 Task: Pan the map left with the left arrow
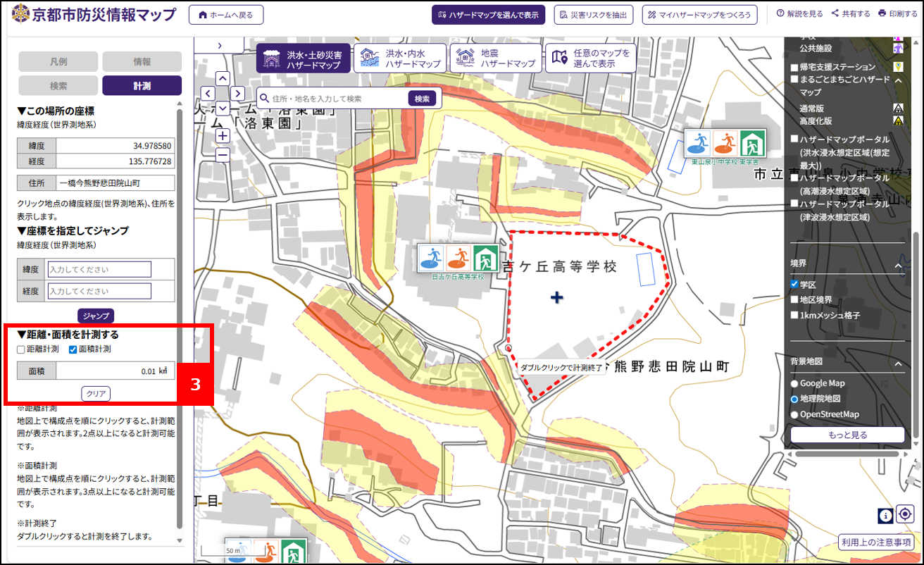coord(208,93)
